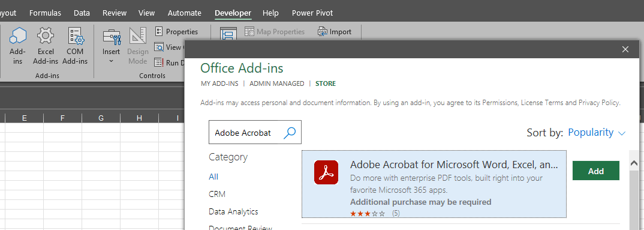
Task: Open the Sort by Popularity dropdown
Action: coord(597,133)
